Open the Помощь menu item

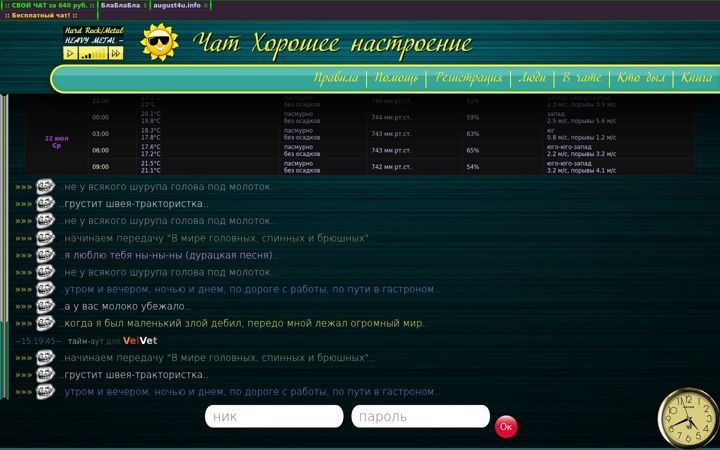pyautogui.click(x=396, y=78)
